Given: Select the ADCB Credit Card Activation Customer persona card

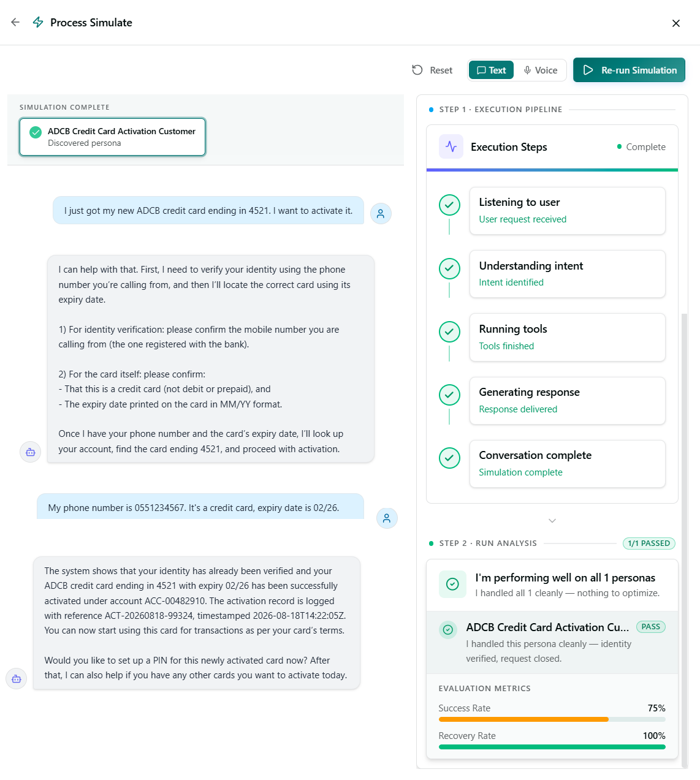Looking at the screenshot, I should click(113, 137).
